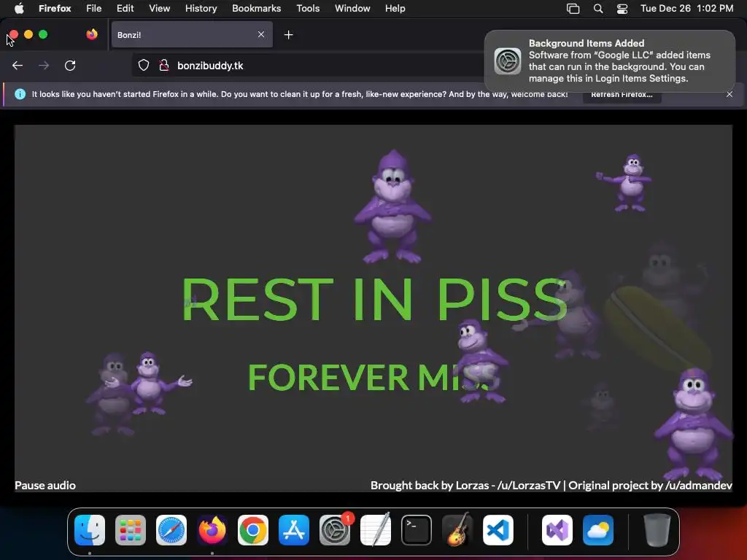Open the Apple menu
Image resolution: width=747 pixels, height=560 pixels.
click(19, 8)
